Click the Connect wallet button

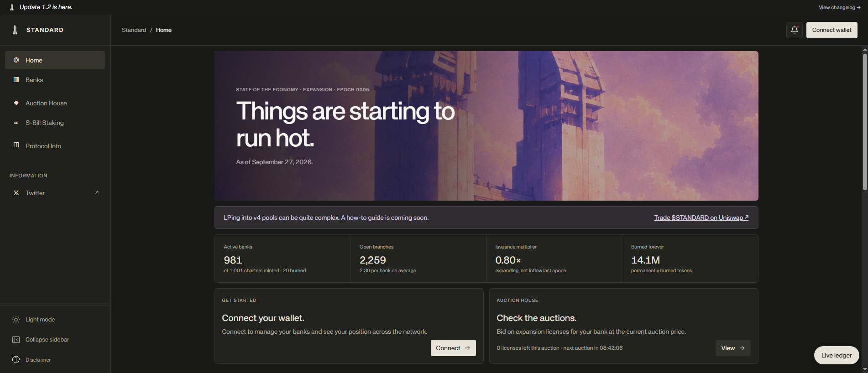point(831,30)
